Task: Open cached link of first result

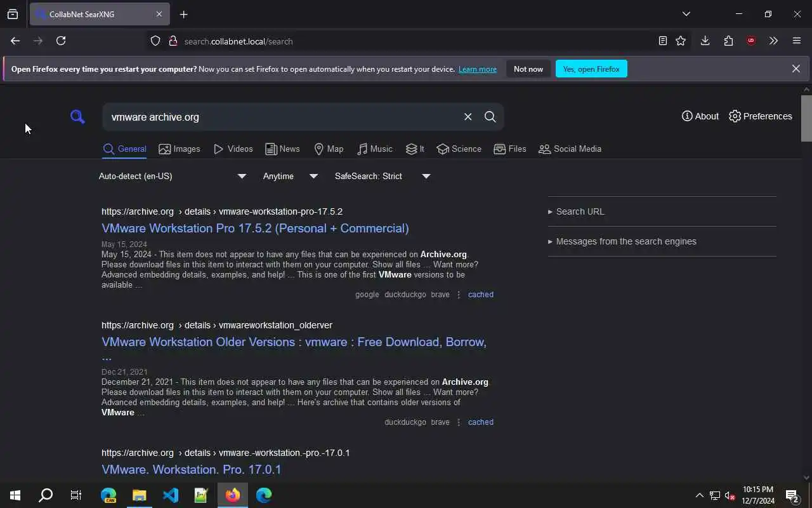Action: [x=480, y=295]
